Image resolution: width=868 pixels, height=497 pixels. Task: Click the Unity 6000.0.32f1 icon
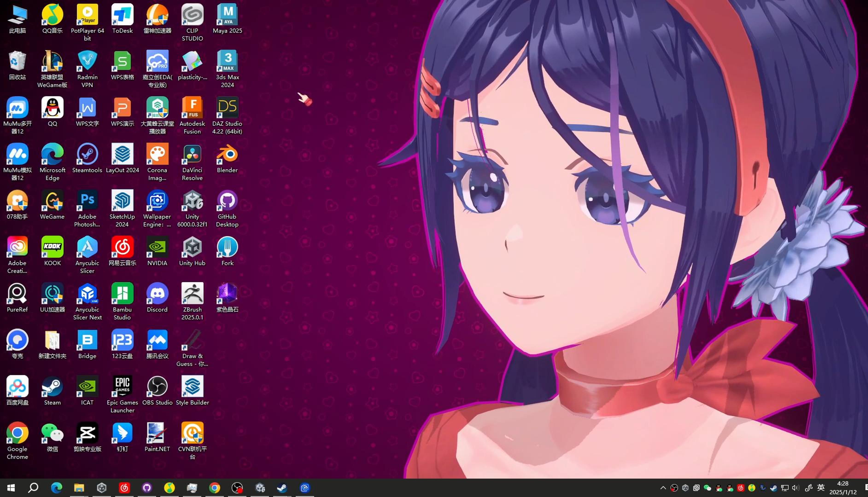pos(192,208)
